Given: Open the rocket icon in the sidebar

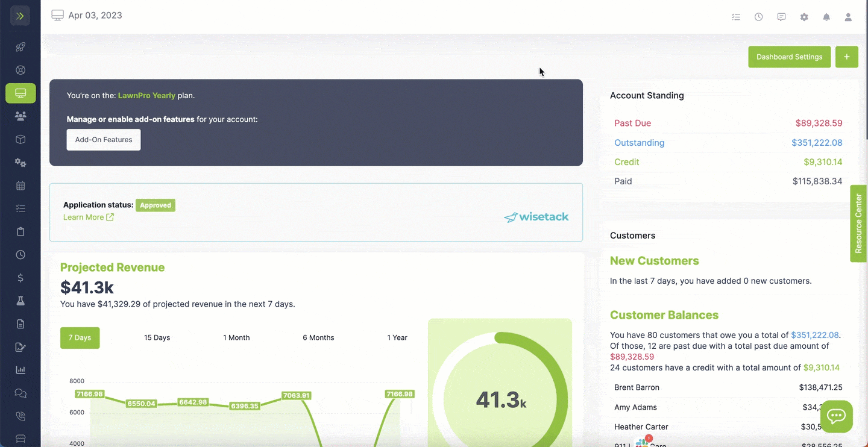Looking at the screenshot, I should pyautogui.click(x=20, y=47).
